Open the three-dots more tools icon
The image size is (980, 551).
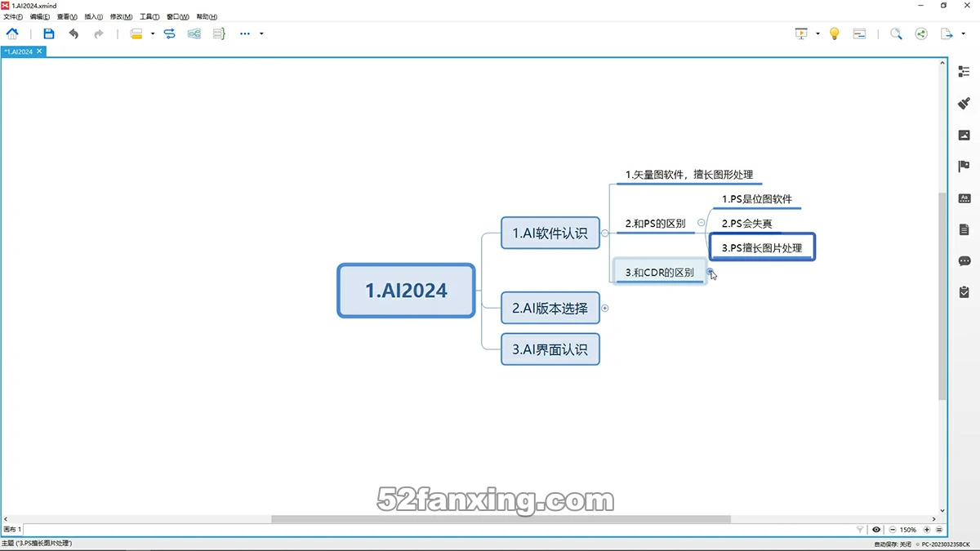[x=245, y=33]
